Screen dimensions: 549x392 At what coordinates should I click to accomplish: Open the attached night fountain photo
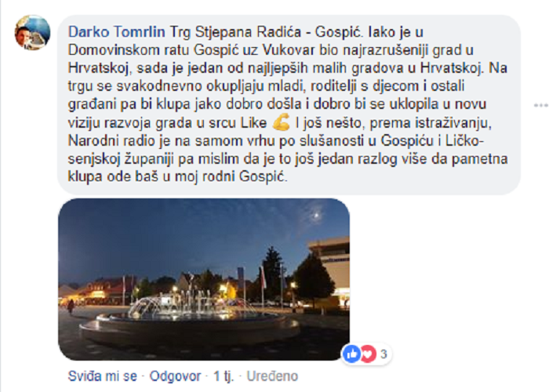pyautogui.click(x=204, y=279)
